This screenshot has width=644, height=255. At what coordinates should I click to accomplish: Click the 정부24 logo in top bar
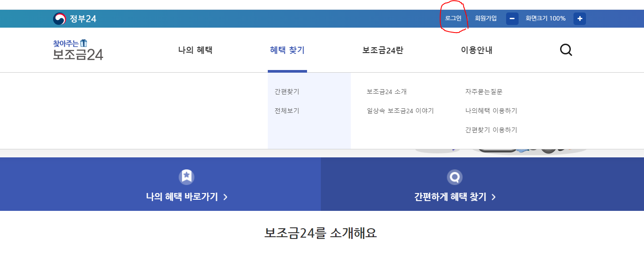tap(75, 19)
